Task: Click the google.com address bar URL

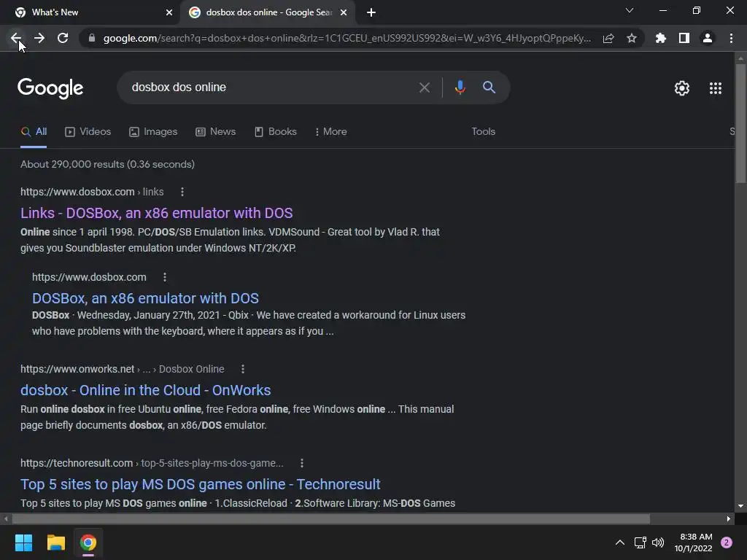Action: 347,38
